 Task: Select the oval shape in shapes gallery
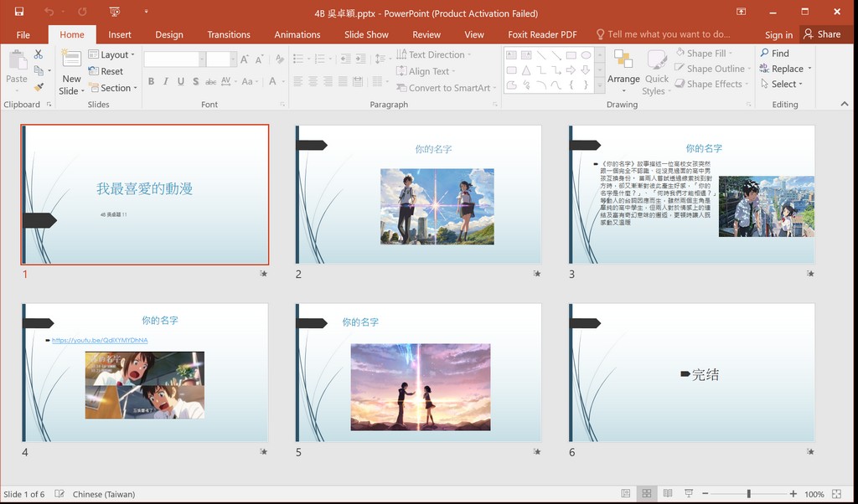click(x=586, y=55)
